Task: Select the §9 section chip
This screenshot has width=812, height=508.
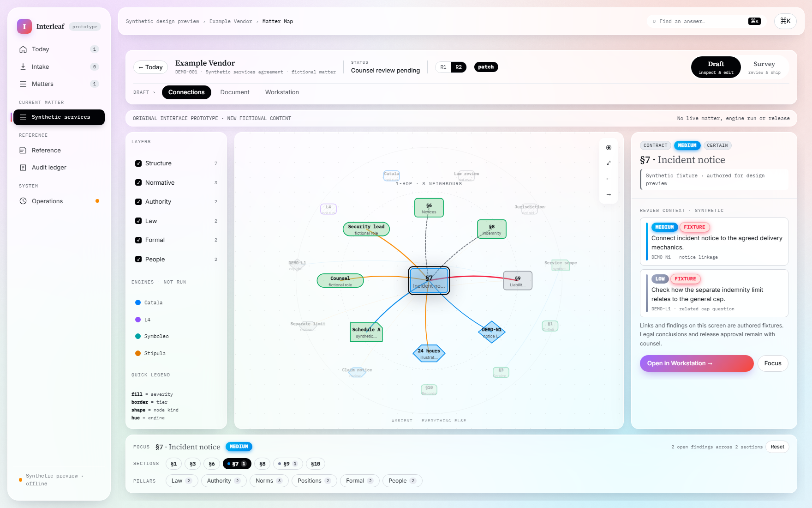Action: click(x=288, y=464)
